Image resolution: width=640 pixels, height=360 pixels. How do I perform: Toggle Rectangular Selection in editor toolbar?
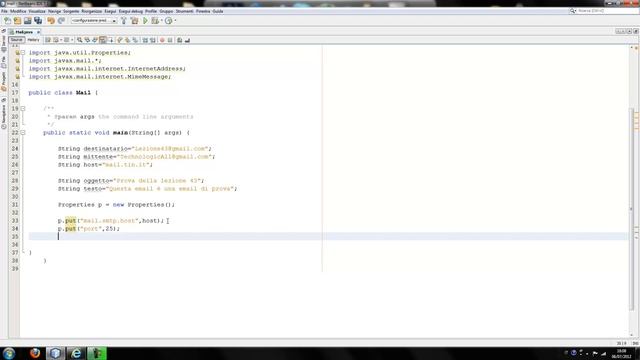coord(111,40)
